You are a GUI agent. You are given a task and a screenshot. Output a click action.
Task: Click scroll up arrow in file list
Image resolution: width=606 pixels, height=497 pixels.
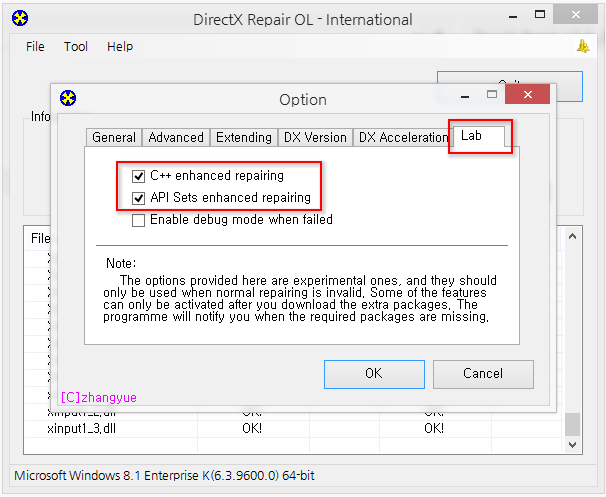click(572, 236)
